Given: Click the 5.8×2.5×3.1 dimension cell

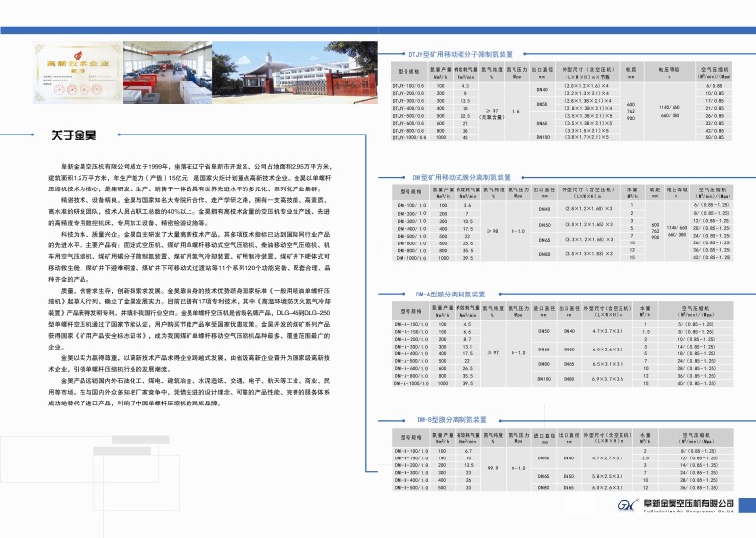Looking at the screenshot, I should click(x=608, y=476).
